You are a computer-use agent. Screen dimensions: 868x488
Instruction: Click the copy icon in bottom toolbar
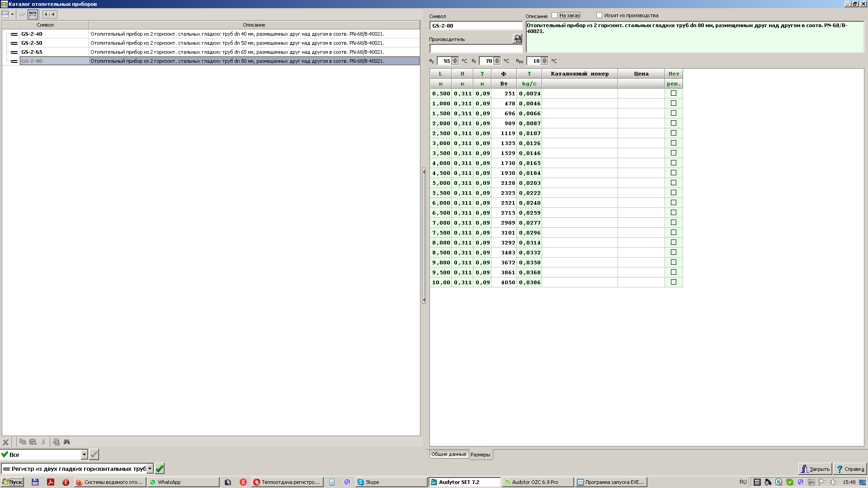(x=23, y=442)
